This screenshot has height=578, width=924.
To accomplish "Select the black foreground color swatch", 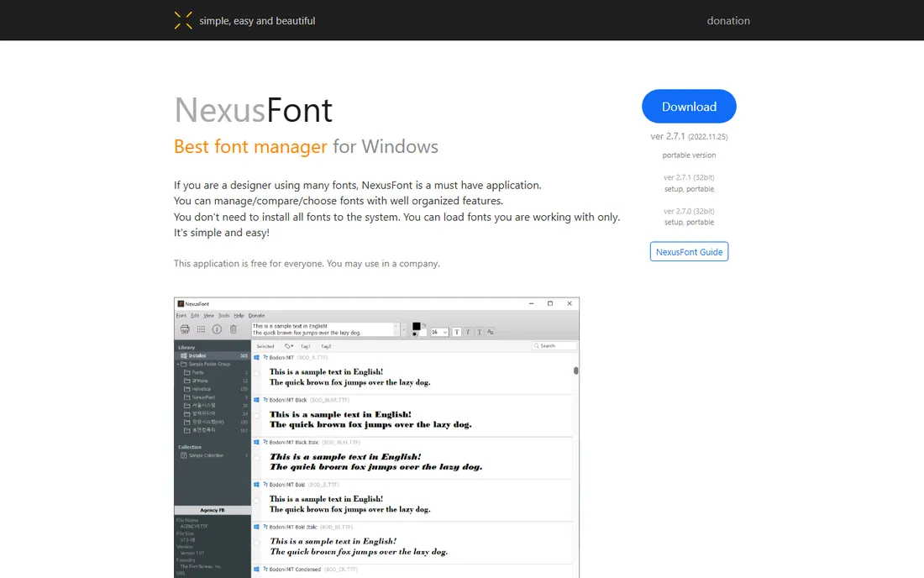I will pos(416,326).
